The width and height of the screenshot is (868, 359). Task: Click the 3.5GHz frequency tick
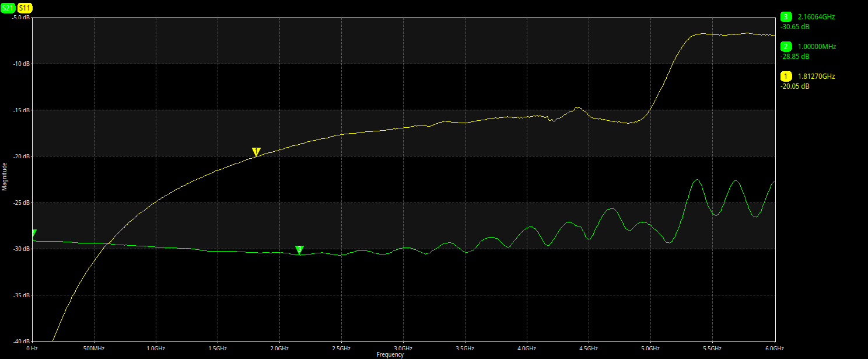point(465,348)
